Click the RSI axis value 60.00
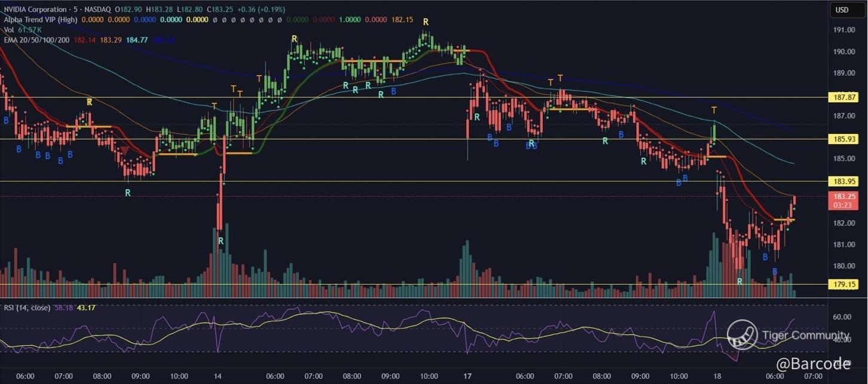Viewport: 868px width, 384px height. tap(842, 317)
